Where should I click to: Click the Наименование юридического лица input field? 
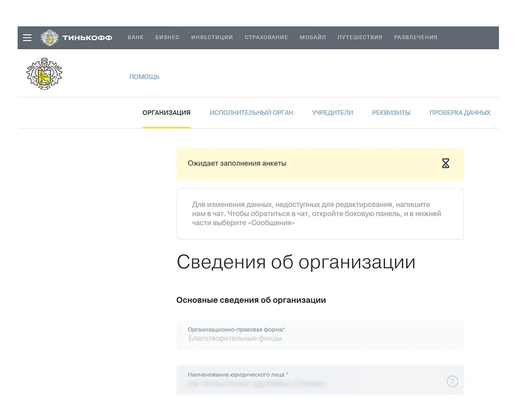tap(308, 380)
